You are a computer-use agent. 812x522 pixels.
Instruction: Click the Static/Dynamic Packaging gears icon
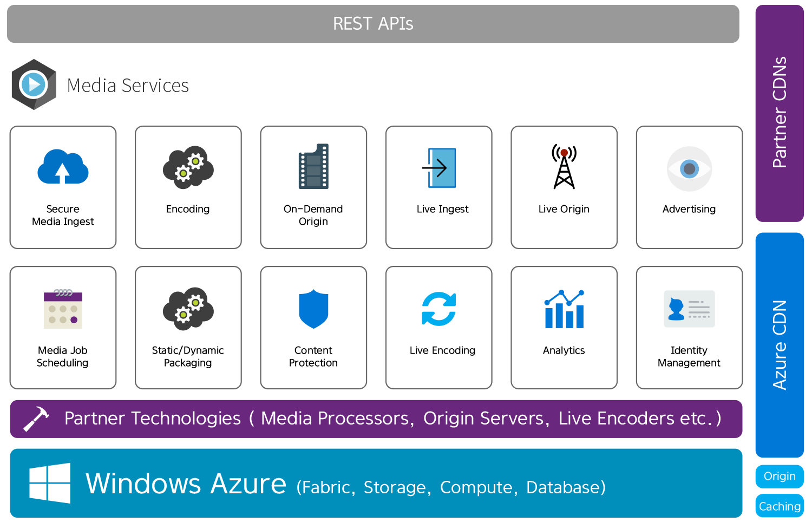[x=188, y=308]
